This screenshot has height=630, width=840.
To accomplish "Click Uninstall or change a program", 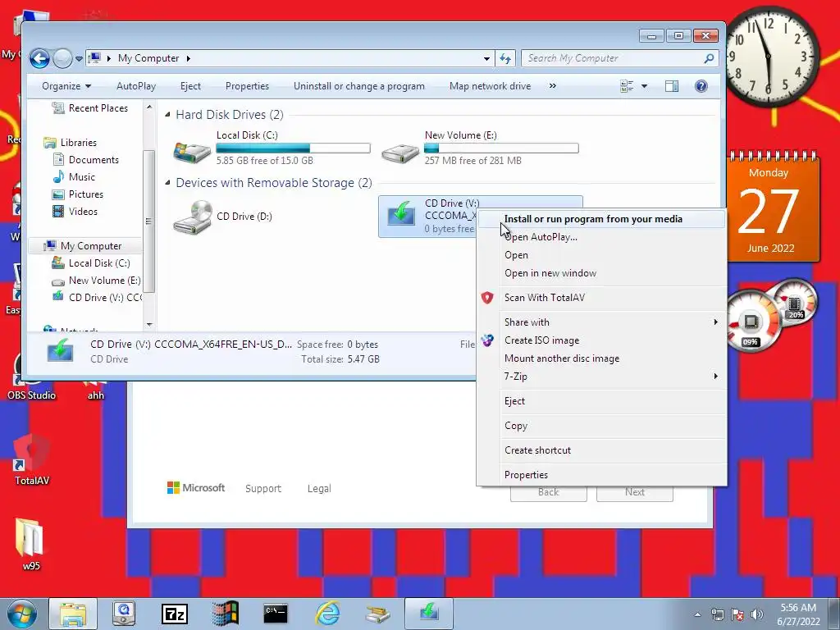I will click(x=359, y=86).
